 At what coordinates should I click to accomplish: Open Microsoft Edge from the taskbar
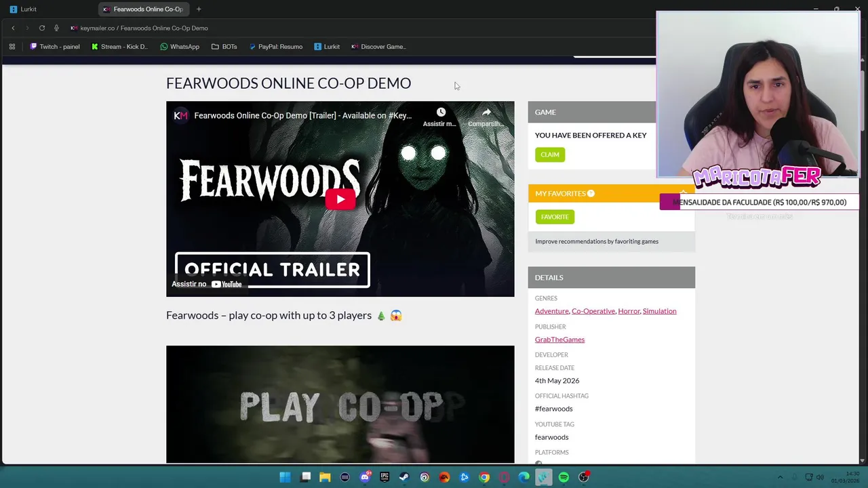[524, 477]
